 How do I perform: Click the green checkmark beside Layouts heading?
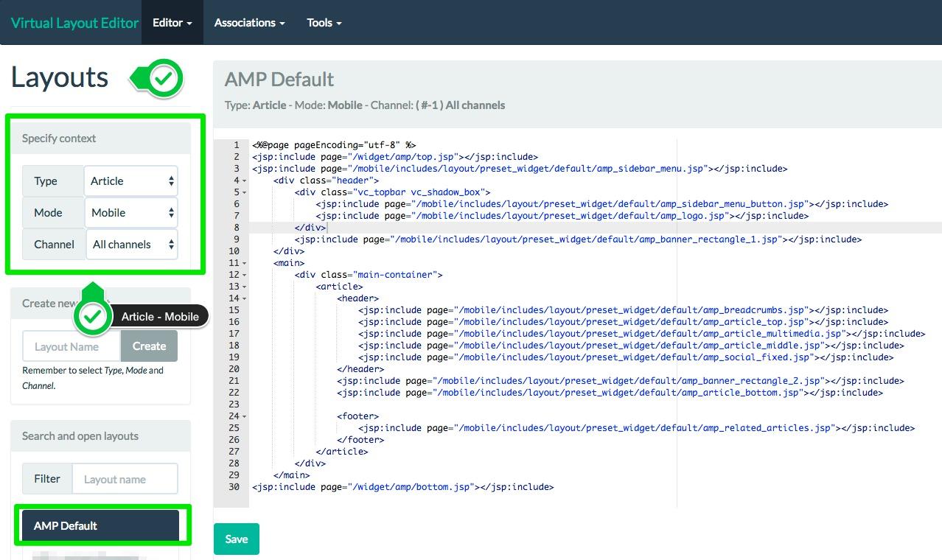(164, 78)
